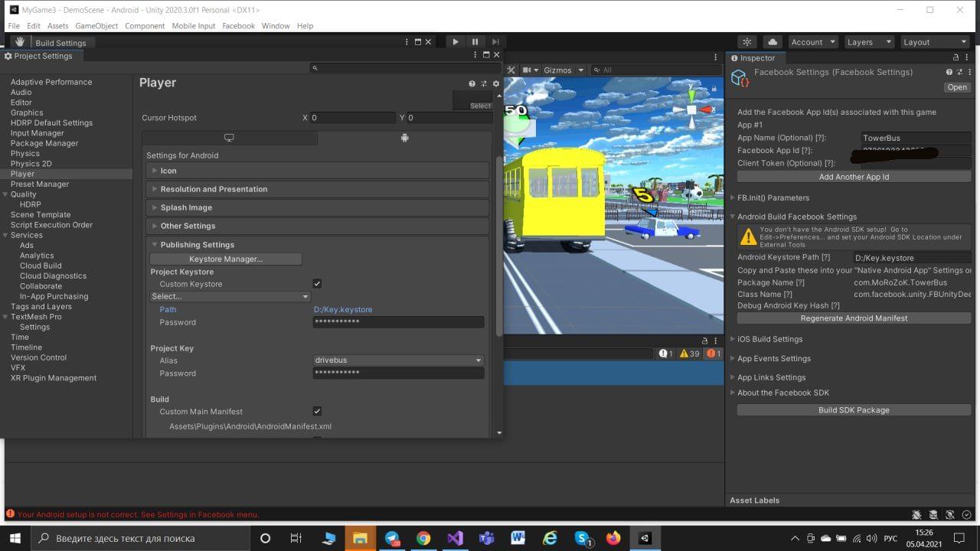This screenshot has height=551, width=980.
Task: Open the Facebook menu
Action: tap(238, 26)
